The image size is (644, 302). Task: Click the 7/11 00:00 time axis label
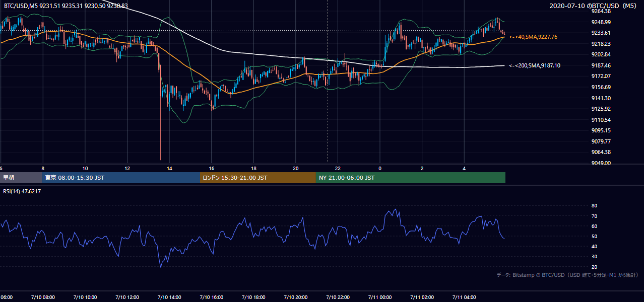tap(380, 297)
